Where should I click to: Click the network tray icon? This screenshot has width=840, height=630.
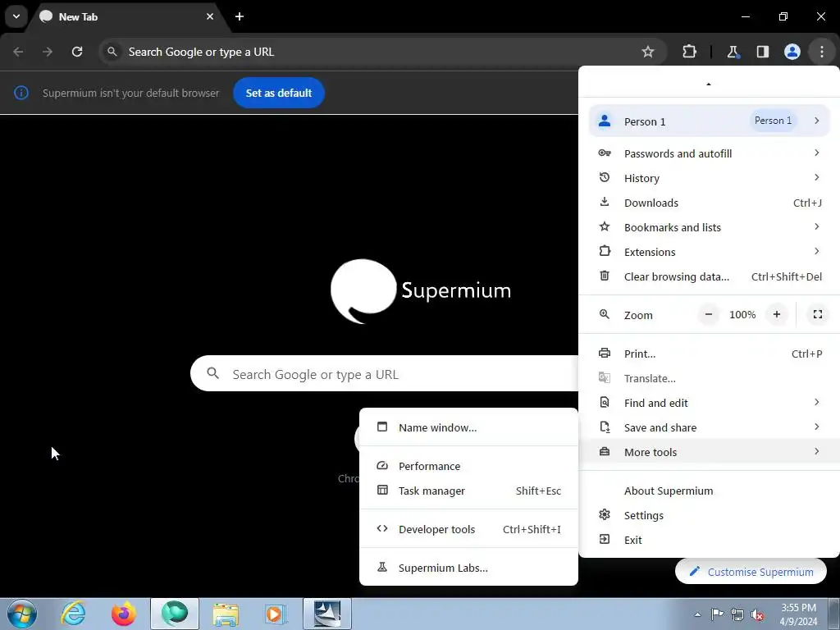pos(737,614)
